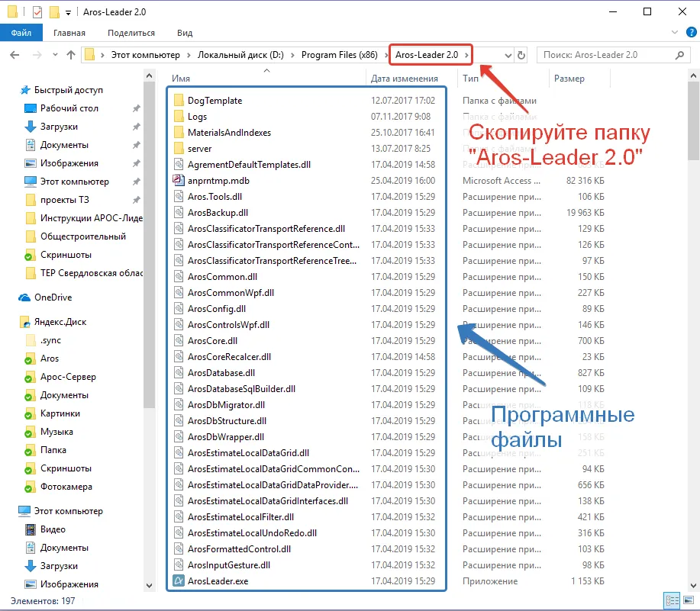The image size is (700, 611).
Task: Select file ArosDatabaseSqlBuilder.dll
Action: click(241, 389)
